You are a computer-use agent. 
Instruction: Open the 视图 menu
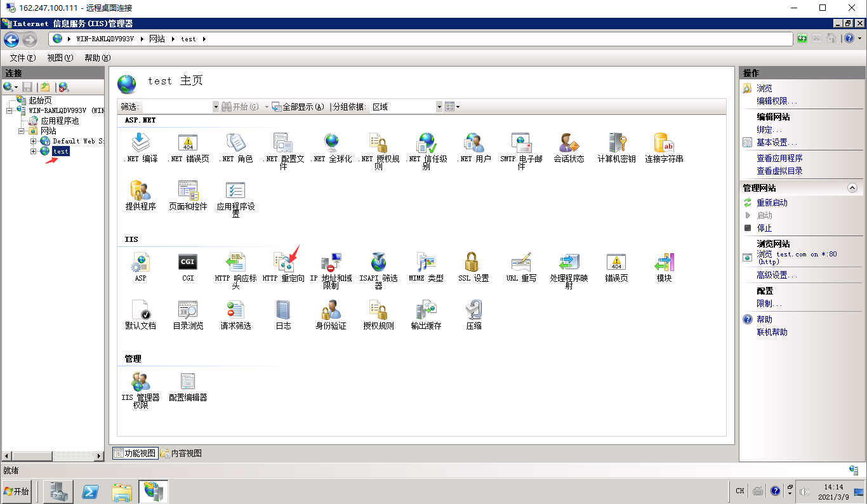point(60,58)
